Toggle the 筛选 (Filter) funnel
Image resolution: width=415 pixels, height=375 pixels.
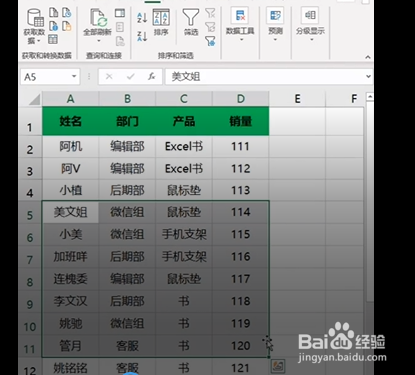point(191,22)
